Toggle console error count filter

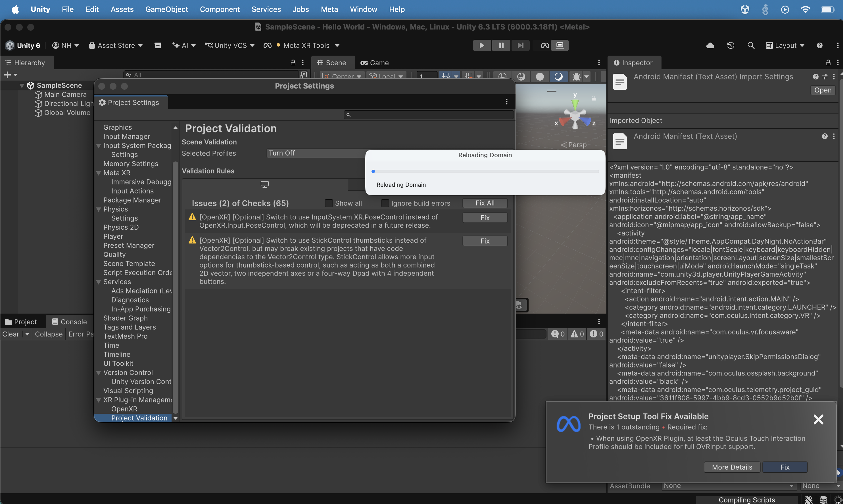596,334
